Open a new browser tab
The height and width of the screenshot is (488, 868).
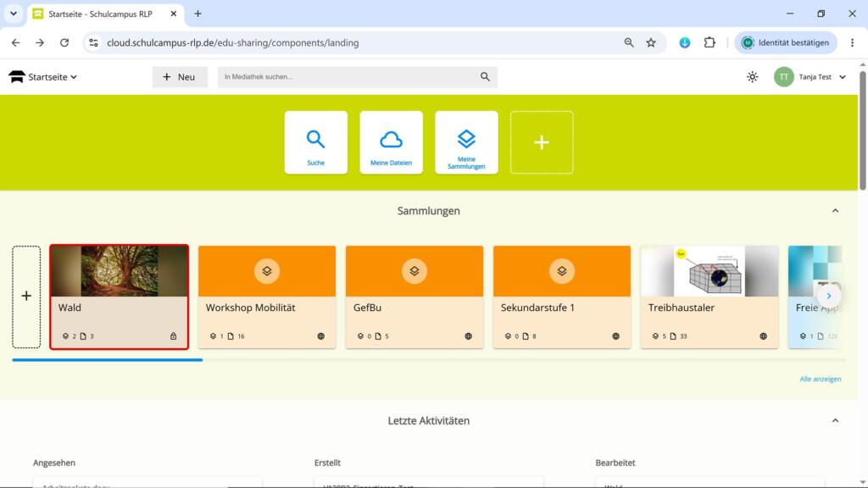(x=198, y=14)
